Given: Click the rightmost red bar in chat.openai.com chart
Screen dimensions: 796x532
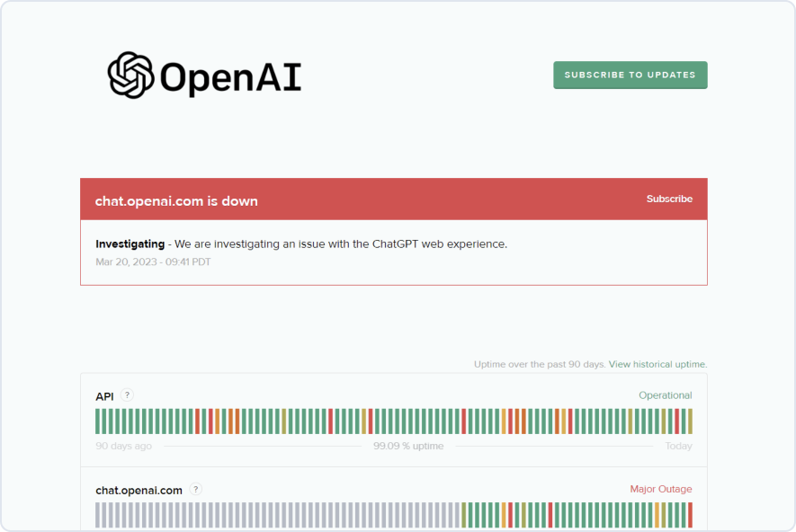Looking at the screenshot, I should click(690, 515).
